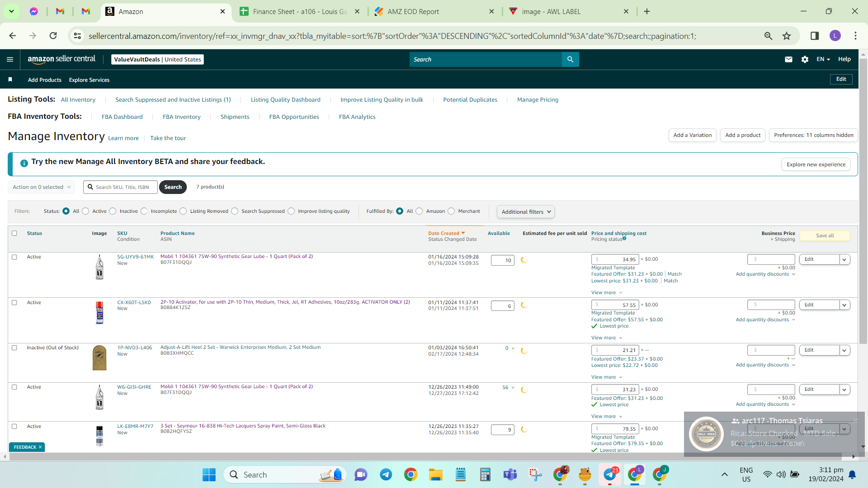The width and height of the screenshot is (868, 488).
Task: Close the FEEDBACK tab with its X
Action: (x=40, y=447)
